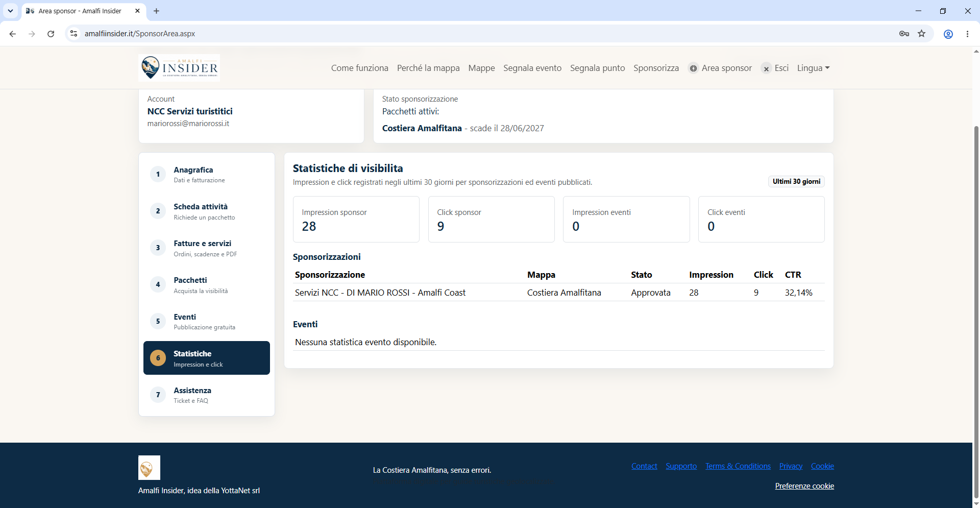Click the footer Amalfi Insider logo thumbnail
The height and width of the screenshot is (508, 980).
[149, 468]
